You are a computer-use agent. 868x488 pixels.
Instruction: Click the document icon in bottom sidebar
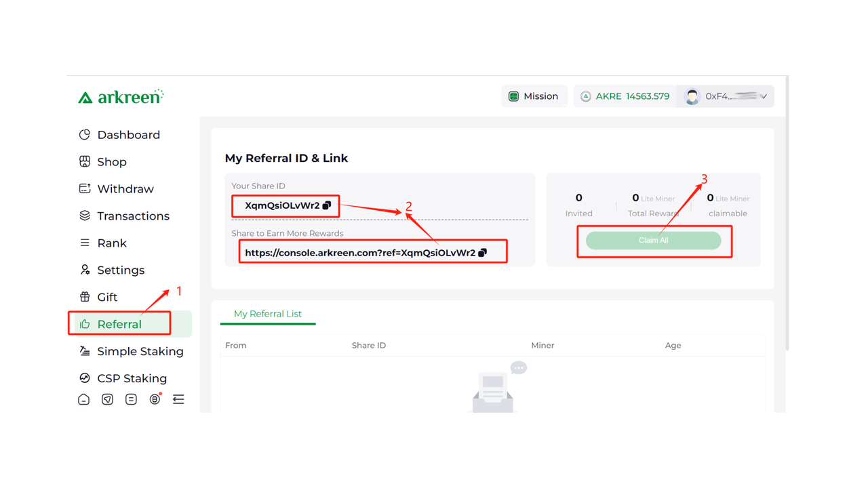131,399
